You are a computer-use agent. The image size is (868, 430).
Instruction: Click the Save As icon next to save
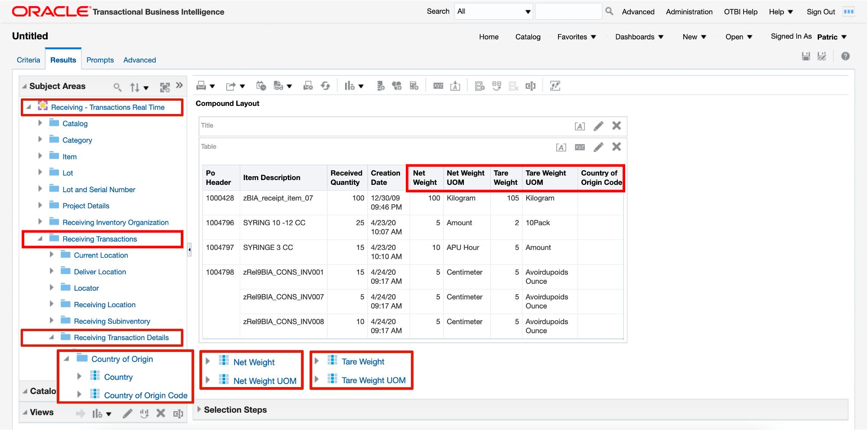pyautogui.click(x=822, y=56)
